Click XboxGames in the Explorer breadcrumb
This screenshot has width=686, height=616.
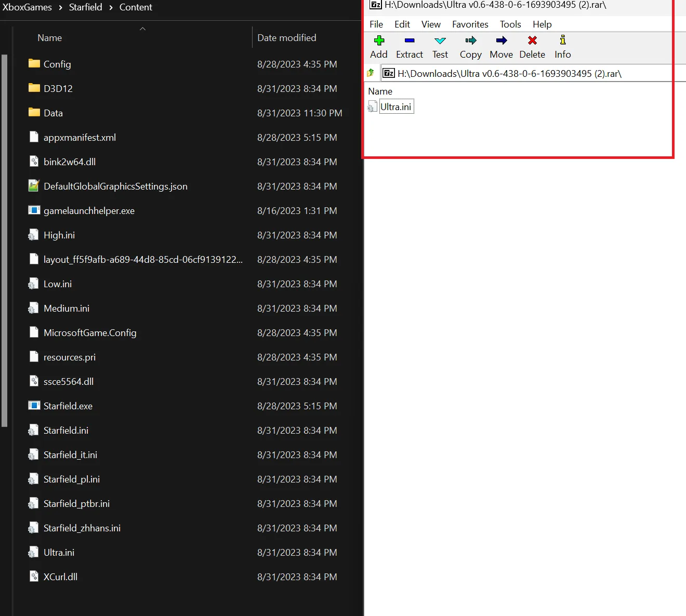(x=27, y=7)
